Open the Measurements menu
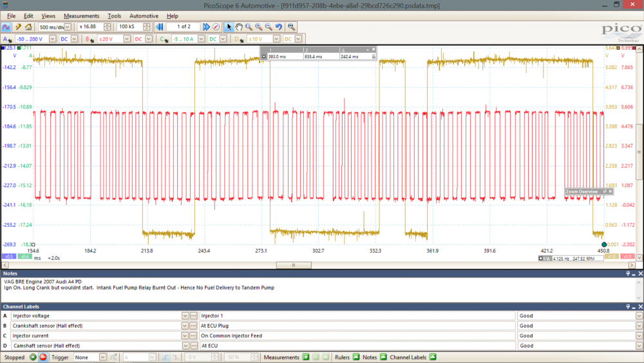 pos(81,16)
